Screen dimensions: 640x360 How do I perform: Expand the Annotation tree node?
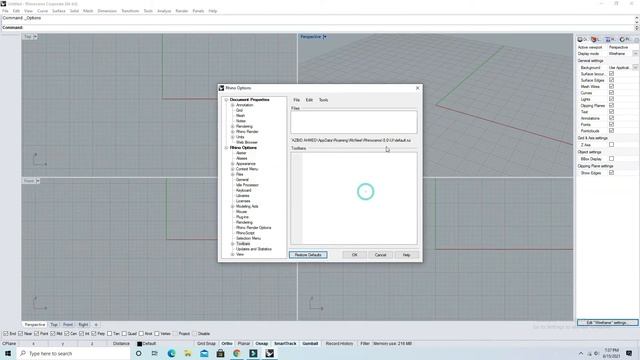tap(233, 105)
